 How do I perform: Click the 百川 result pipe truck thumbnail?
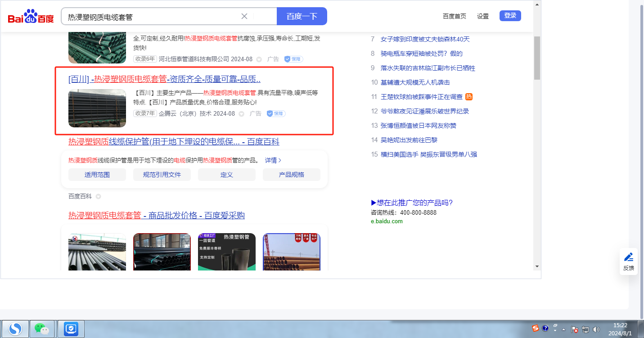[97, 108]
